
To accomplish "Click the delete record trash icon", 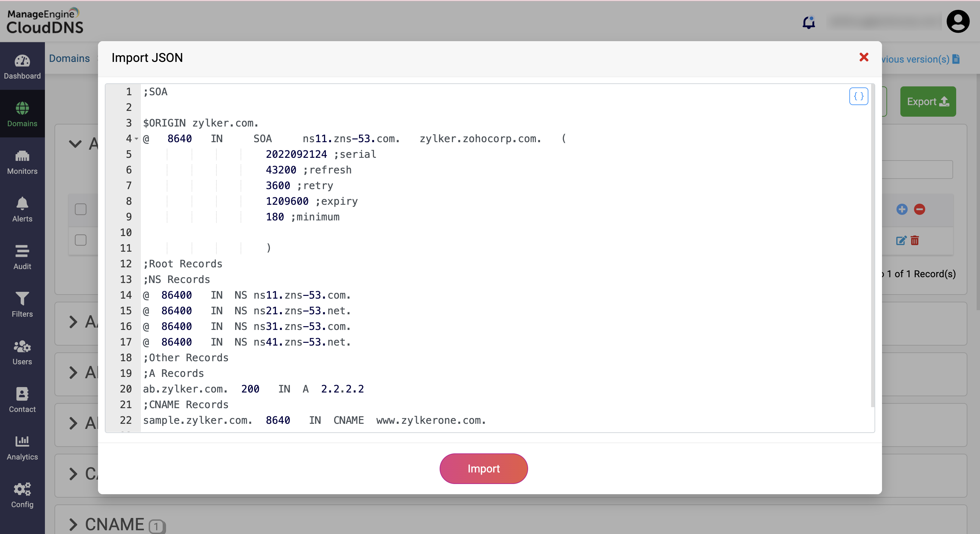I will 915,240.
